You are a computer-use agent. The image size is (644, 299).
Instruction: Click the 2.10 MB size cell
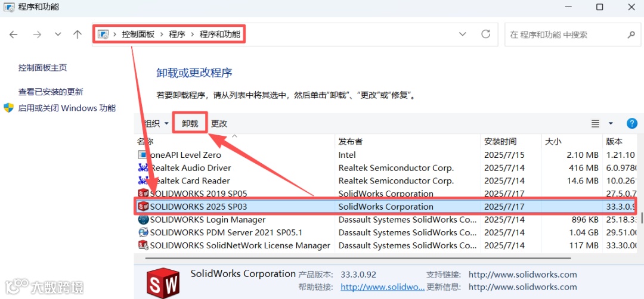[583, 155]
